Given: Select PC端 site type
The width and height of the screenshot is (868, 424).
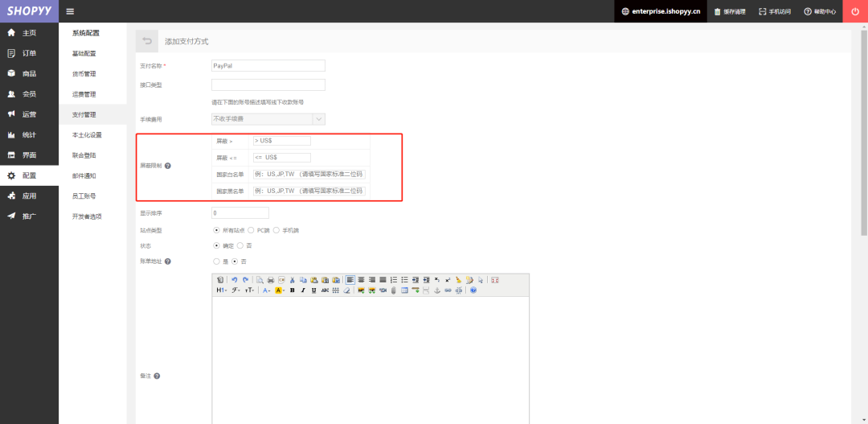Looking at the screenshot, I should 252,230.
